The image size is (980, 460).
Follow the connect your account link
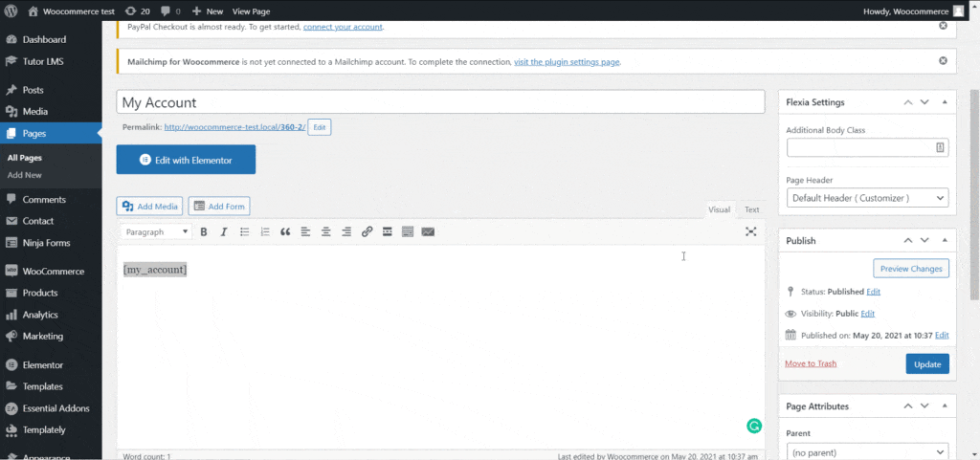click(343, 27)
